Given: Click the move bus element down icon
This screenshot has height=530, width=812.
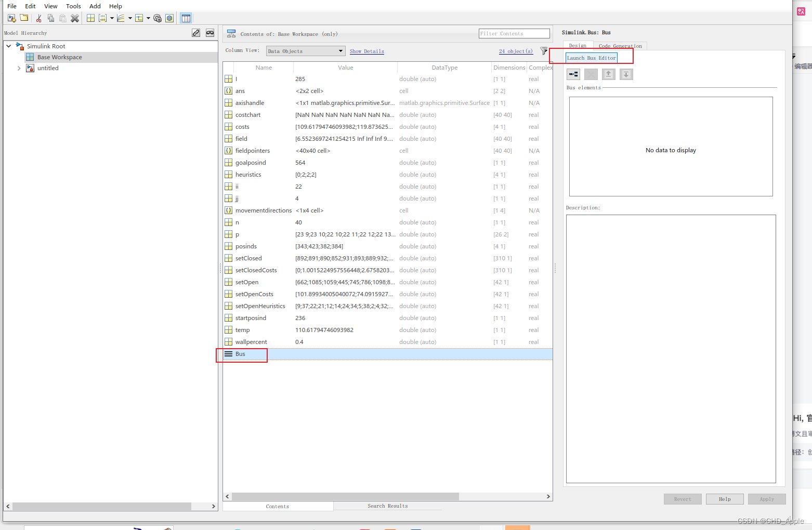Looking at the screenshot, I should (x=626, y=74).
